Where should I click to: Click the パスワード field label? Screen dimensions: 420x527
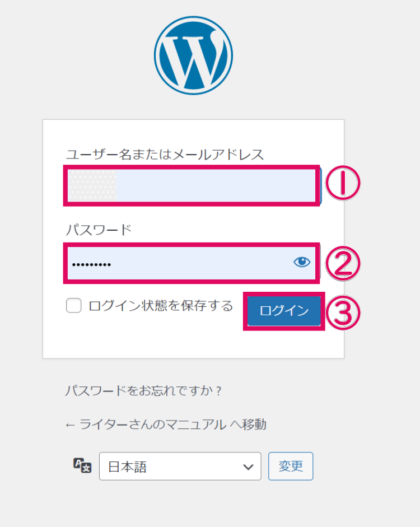pyautogui.click(x=99, y=230)
